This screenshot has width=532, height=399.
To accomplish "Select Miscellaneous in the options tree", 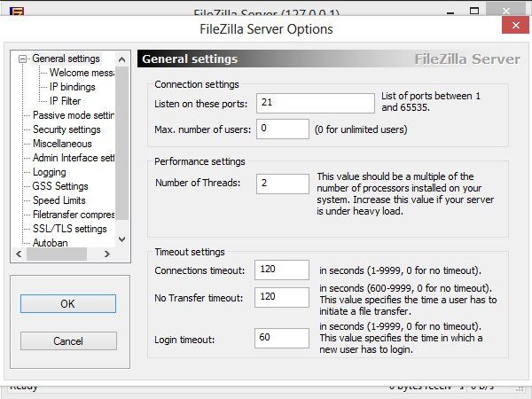I will [x=62, y=144].
